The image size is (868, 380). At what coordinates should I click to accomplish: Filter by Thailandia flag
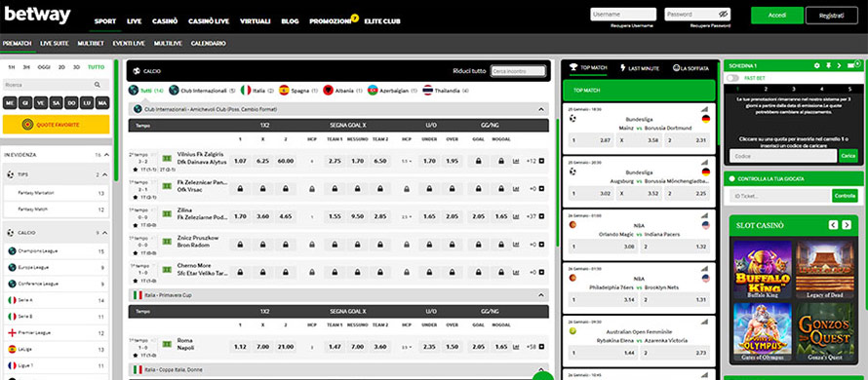click(427, 91)
